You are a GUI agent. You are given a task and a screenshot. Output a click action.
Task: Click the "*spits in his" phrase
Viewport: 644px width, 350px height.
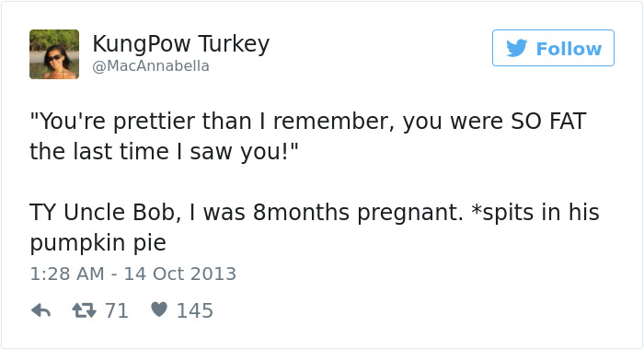[x=535, y=213]
